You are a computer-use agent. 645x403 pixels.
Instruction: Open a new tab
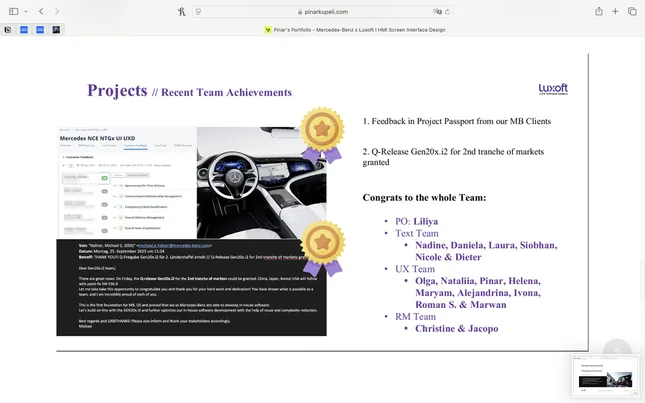(x=616, y=11)
